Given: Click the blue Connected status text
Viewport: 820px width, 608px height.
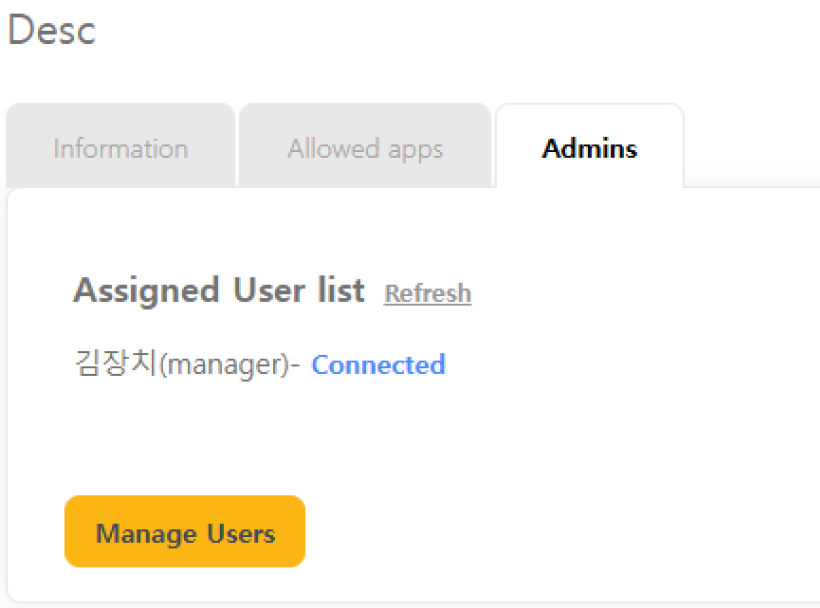Looking at the screenshot, I should (x=378, y=365).
